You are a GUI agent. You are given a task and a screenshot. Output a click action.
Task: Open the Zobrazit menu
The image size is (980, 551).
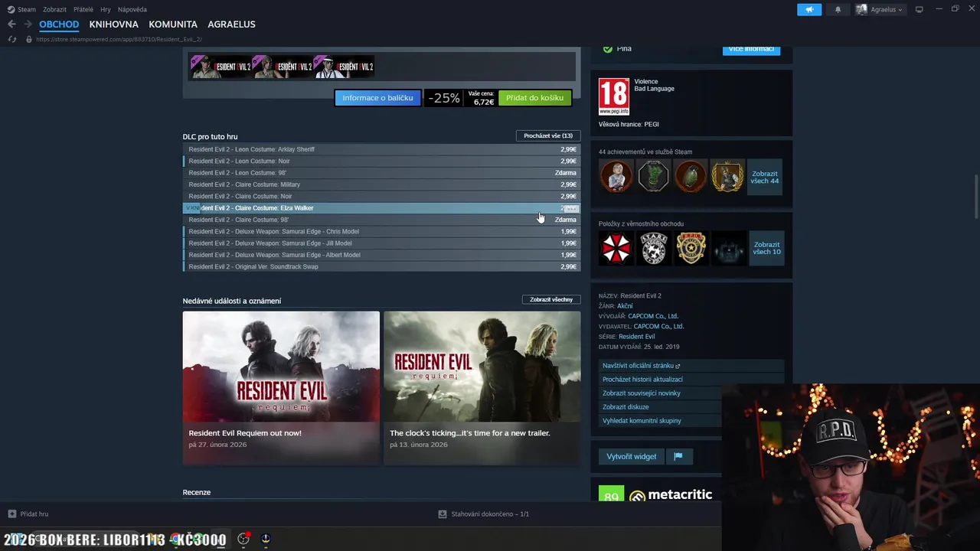pos(54,9)
